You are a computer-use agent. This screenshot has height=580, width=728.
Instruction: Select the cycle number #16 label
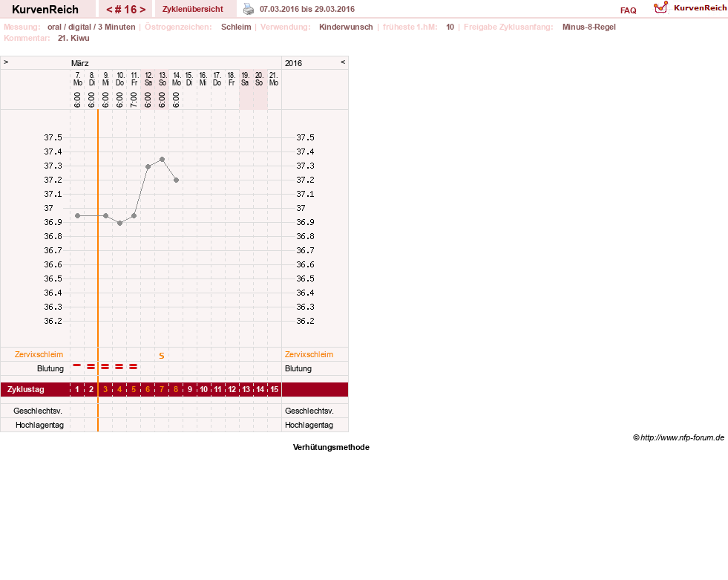tap(126, 10)
